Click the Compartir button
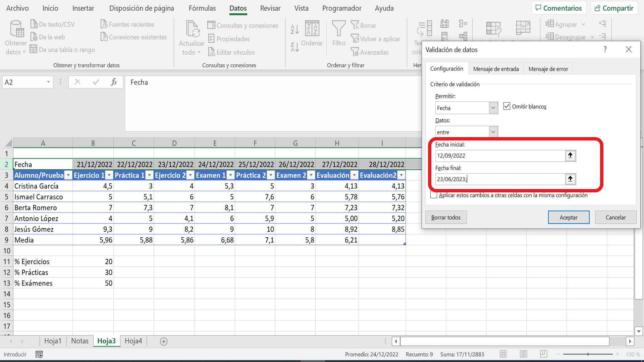 pos(614,8)
